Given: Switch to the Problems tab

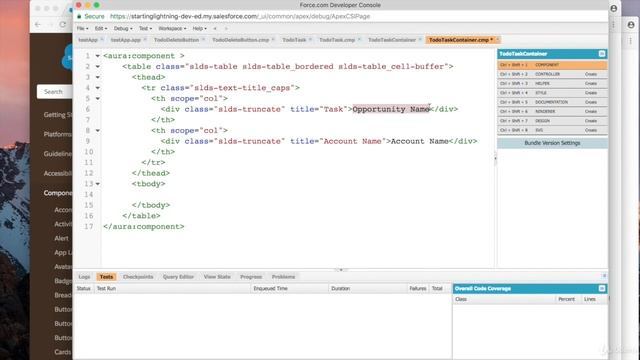Looking at the screenshot, I should pyautogui.click(x=283, y=277).
